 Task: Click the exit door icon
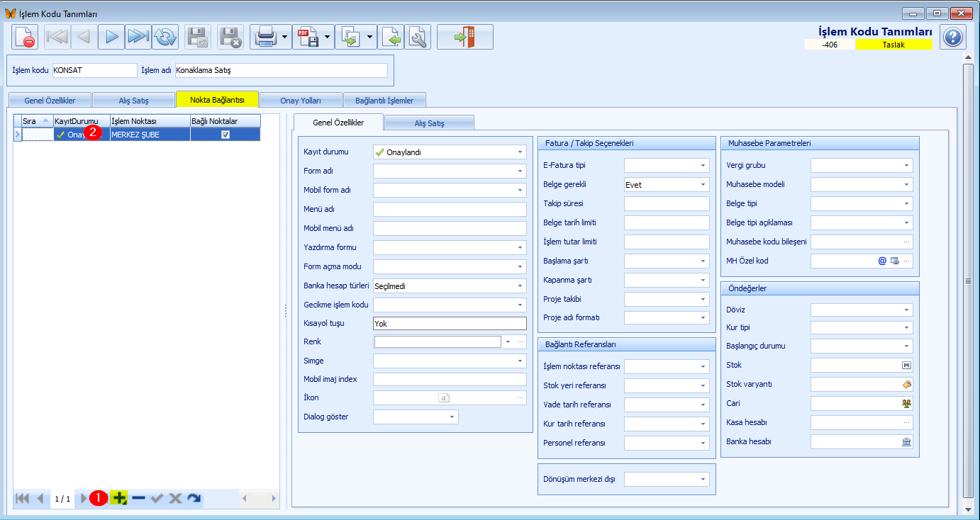[x=465, y=37]
